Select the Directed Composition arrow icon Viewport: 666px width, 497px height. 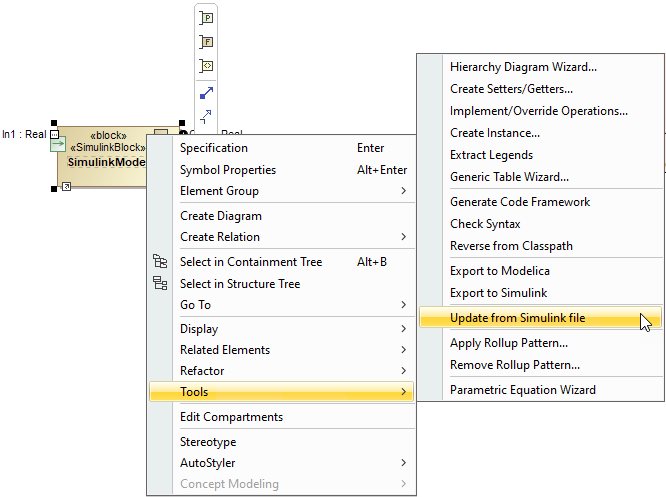207,93
